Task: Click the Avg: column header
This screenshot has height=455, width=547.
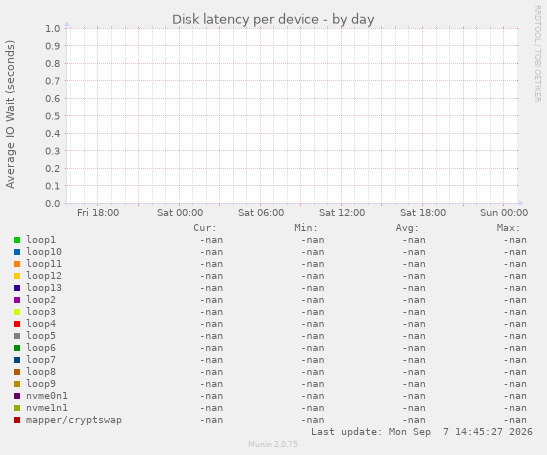Action: click(x=407, y=228)
